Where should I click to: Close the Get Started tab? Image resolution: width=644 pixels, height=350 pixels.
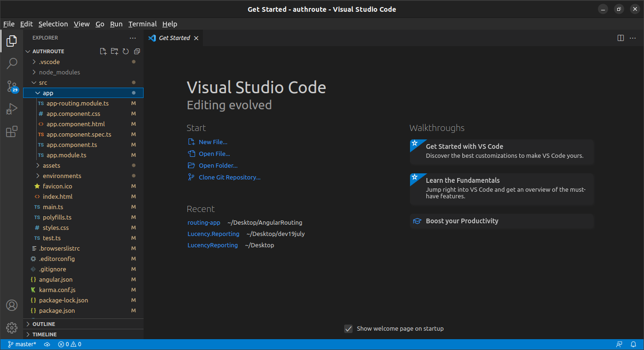click(196, 38)
